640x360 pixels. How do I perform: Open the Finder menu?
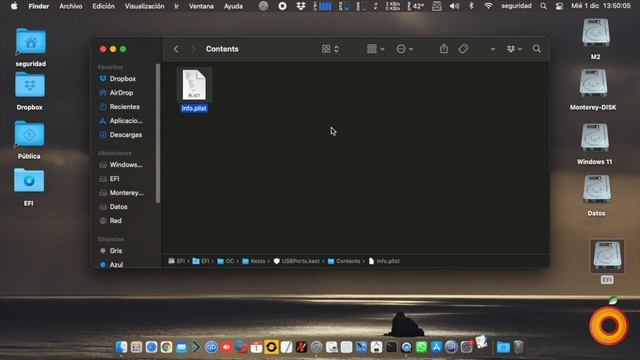(39, 6)
